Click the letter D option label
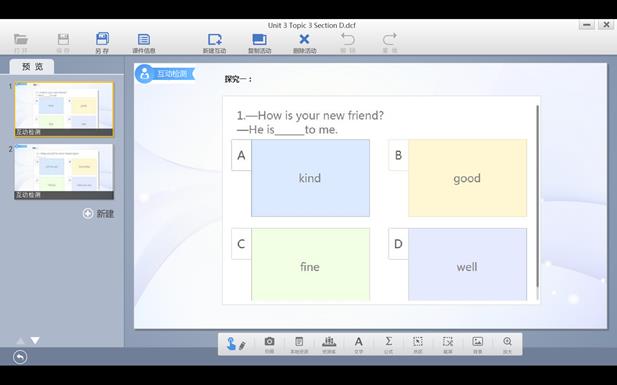Image resolution: width=617 pixels, height=385 pixels. (x=398, y=244)
